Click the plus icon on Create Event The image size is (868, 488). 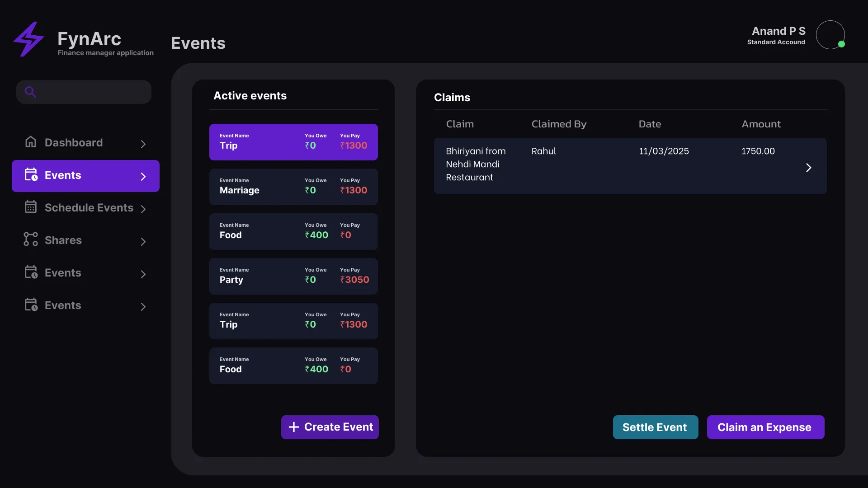click(x=293, y=427)
